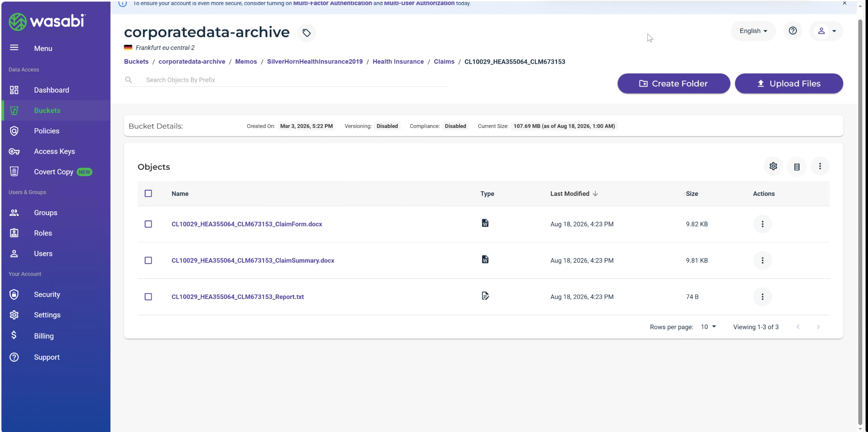
Task: Click the Groups people icon
Action: click(14, 213)
